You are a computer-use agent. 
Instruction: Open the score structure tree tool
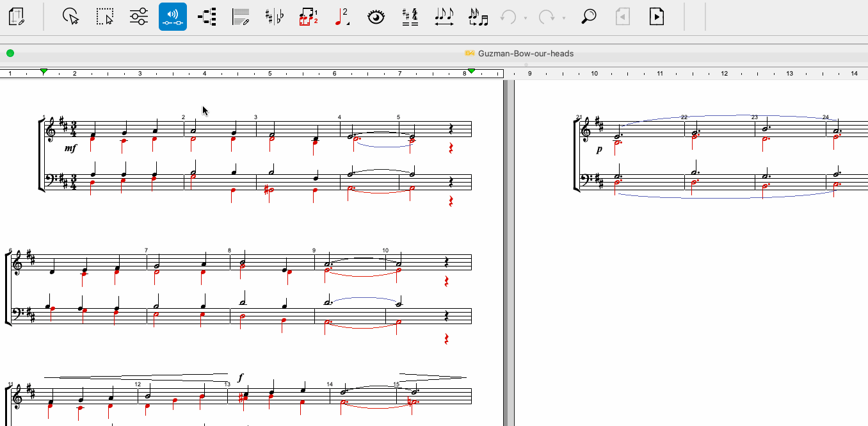pyautogui.click(x=206, y=17)
